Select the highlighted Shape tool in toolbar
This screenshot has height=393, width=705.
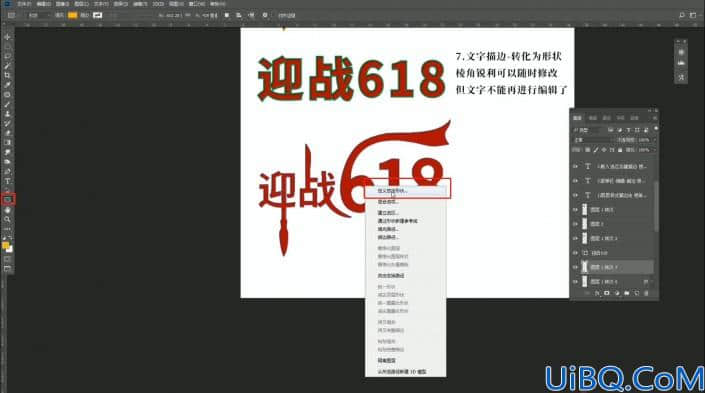8,200
